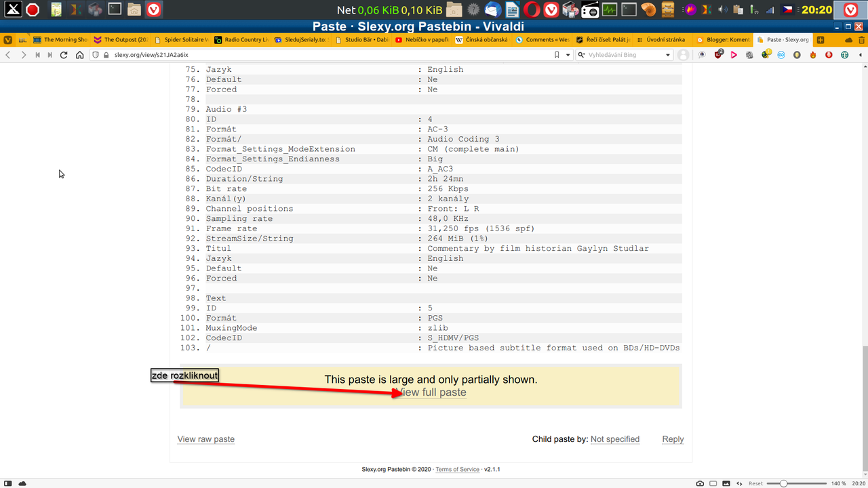
Task: Toggle tab tiling icon in status bar
Action: (713, 483)
